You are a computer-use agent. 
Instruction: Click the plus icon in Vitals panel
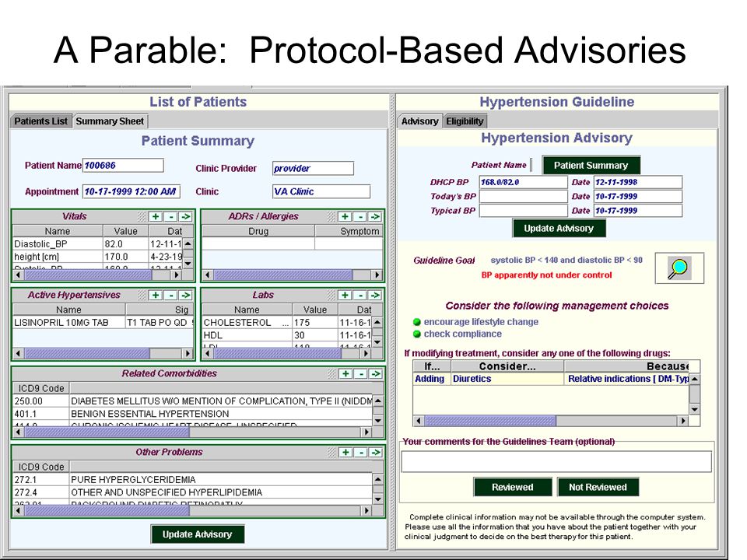tap(156, 217)
